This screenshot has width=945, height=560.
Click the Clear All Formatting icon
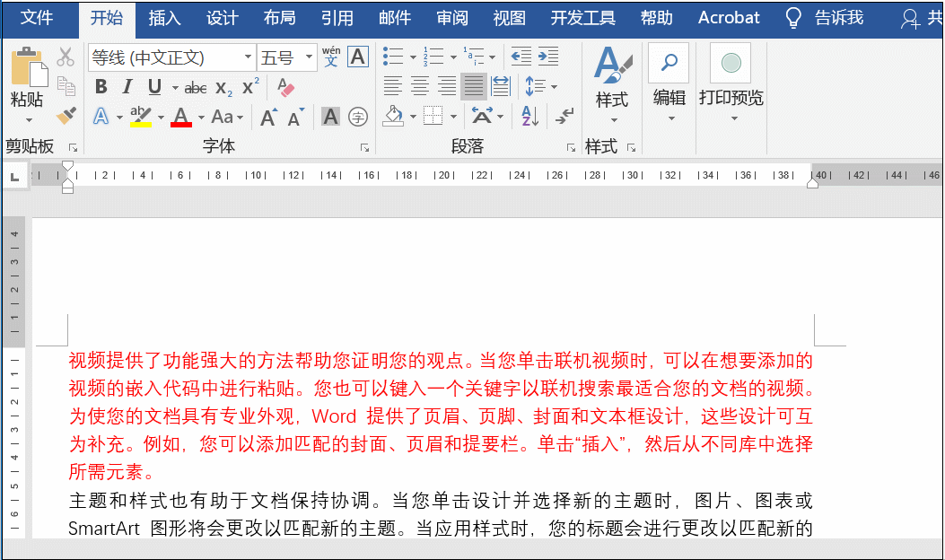285,87
